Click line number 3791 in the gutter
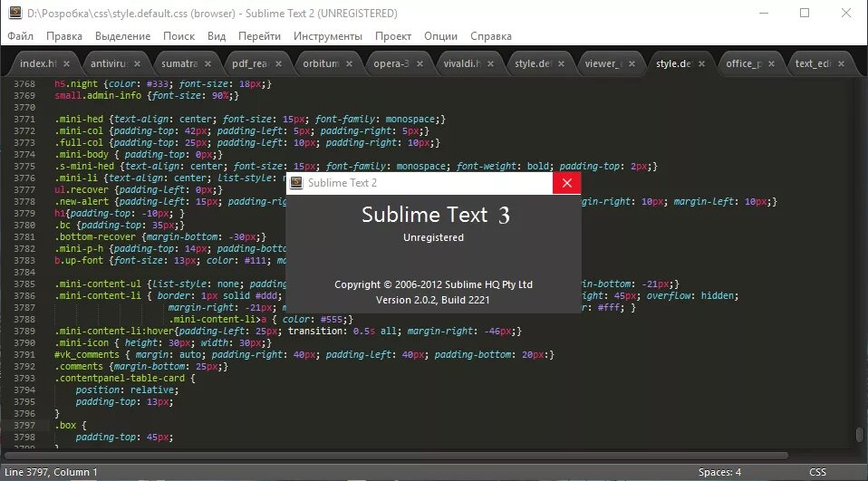 coord(24,355)
